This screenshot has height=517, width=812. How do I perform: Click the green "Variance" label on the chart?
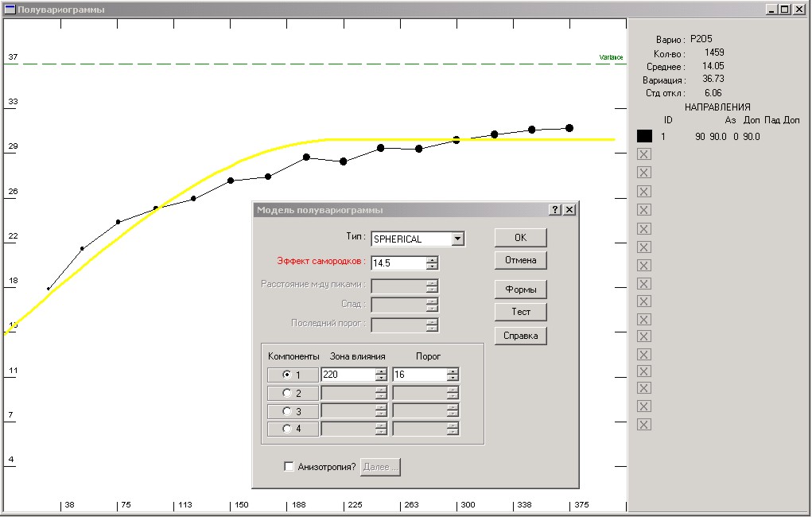(x=611, y=57)
